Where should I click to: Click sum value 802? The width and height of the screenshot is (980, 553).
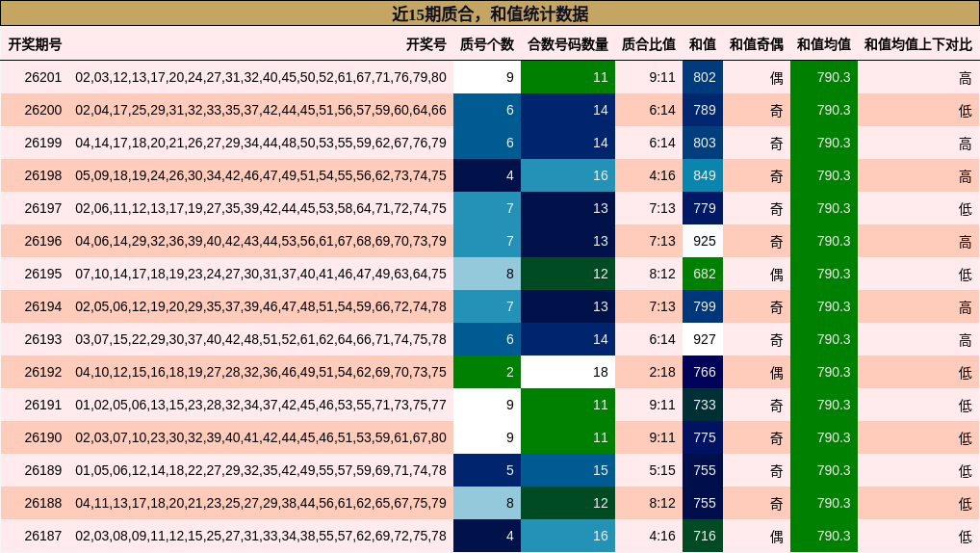tap(703, 78)
